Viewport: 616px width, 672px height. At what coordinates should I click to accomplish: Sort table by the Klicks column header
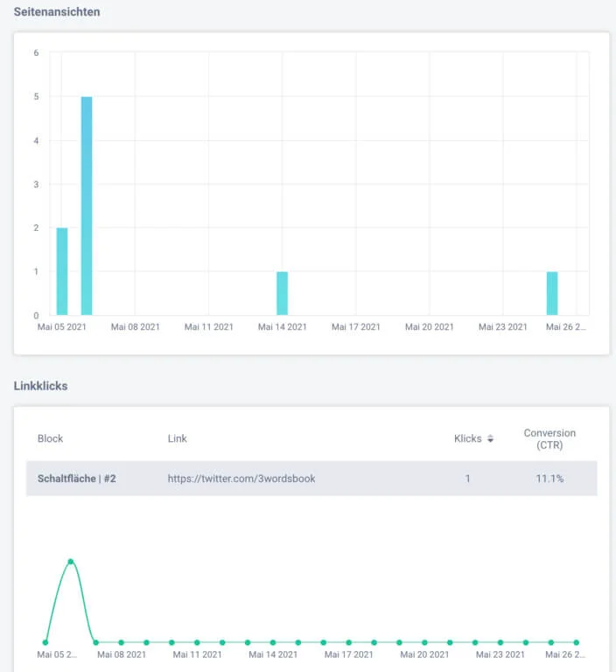click(x=468, y=438)
